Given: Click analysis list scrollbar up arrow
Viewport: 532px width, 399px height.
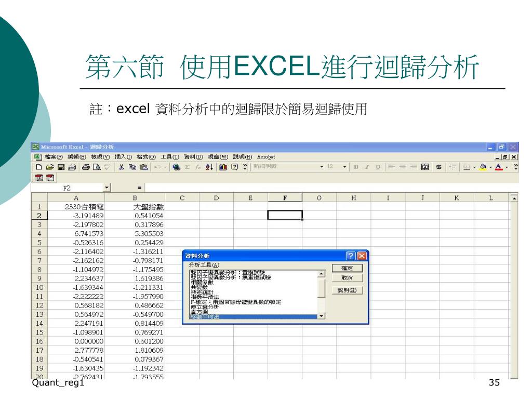Looking at the screenshot, I should click(321, 273).
